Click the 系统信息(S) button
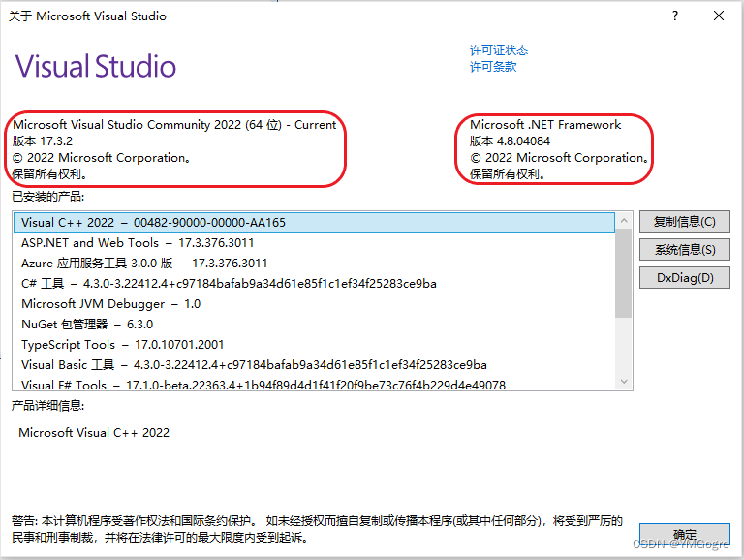The height and width of the screenshot is (560, 744). tap(684, 250)
